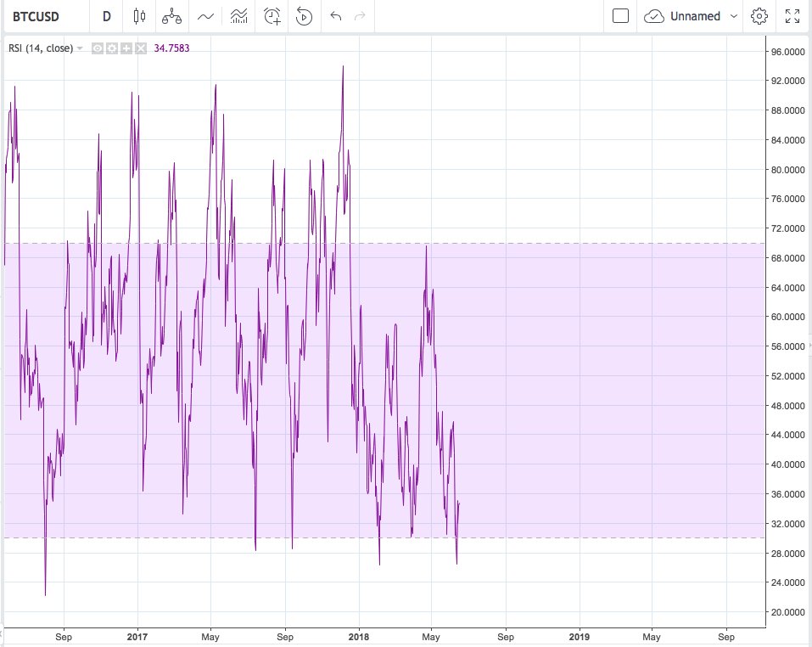The height and width of the screenshot is (647, 812).
Task: Open indicator templates icon
Action: click(238, 17)
